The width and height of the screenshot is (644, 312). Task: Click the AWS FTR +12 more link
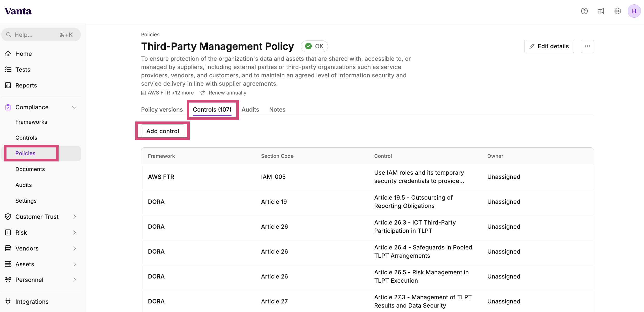pyautogui.click(x=171, y=93)
